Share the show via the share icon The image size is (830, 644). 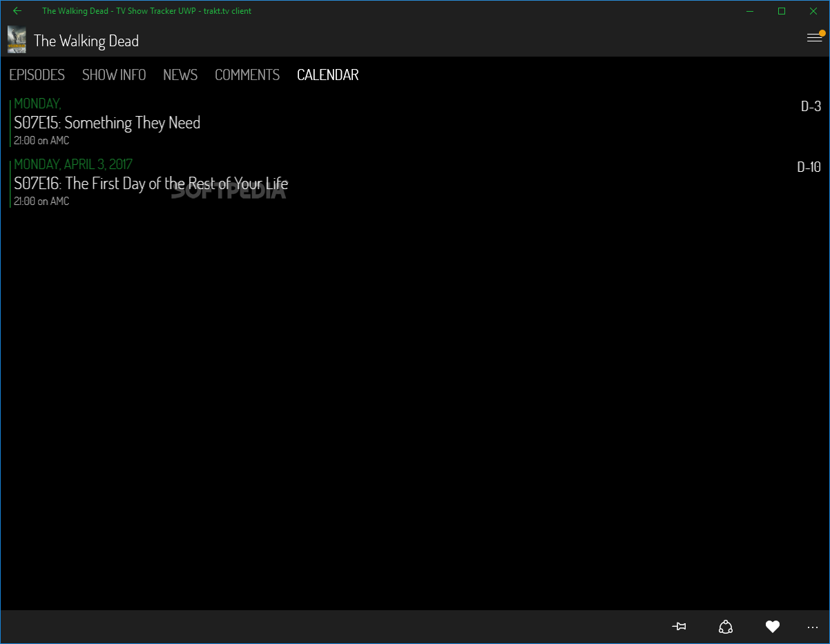pos(726,627)
